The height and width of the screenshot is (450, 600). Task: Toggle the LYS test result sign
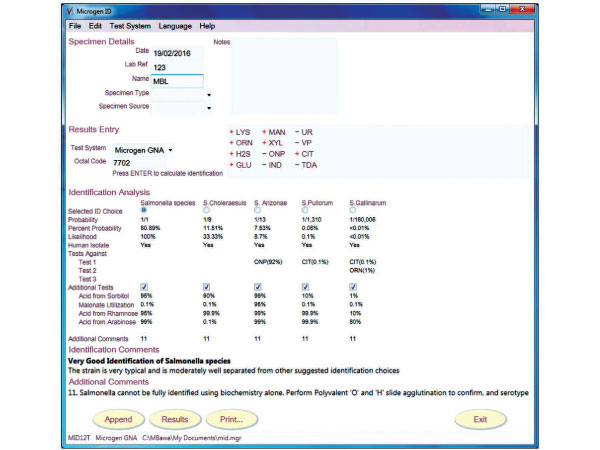pos(232,132)
